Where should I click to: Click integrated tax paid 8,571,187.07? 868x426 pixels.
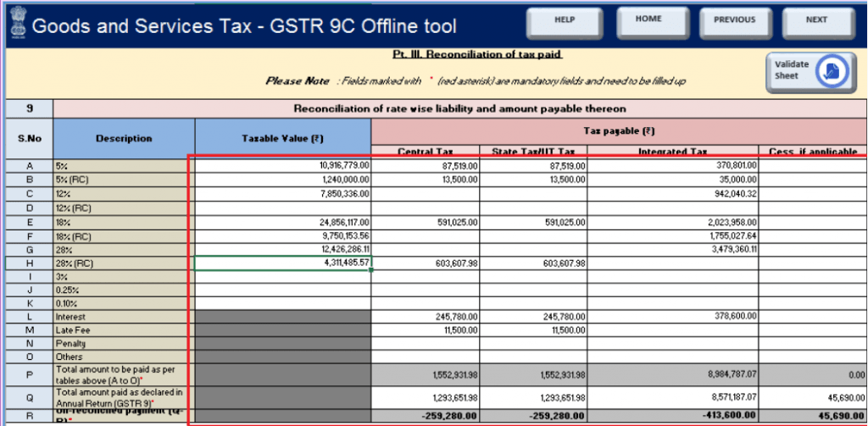point(672,397)
